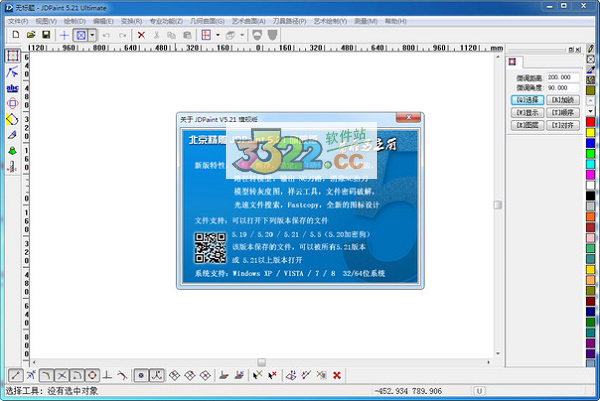Click the New file icon
Viewport: 600px width, 401px height.
click(14, 34)
